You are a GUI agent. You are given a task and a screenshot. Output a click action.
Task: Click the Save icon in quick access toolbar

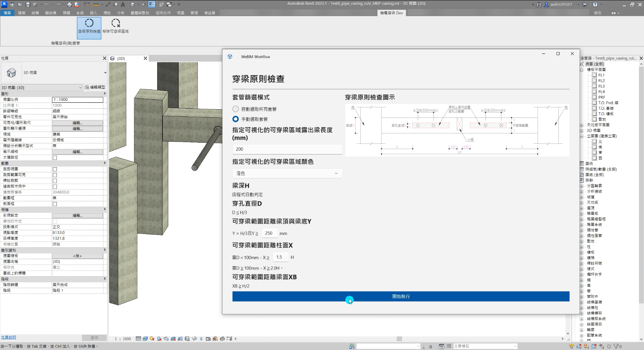[x=28, y=4]
